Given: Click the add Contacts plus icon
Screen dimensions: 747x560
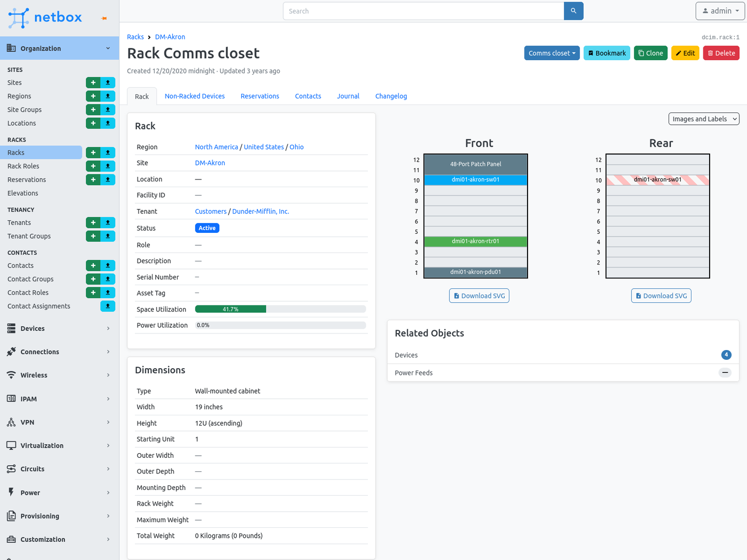Looking at the screenshot, I should coord(93,265).
